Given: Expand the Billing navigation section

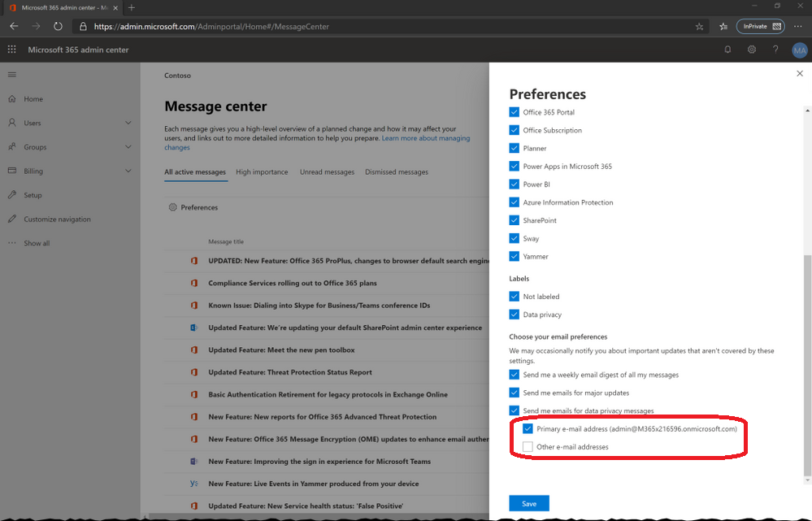Looking at the screenshot, I should pos(128,171).
